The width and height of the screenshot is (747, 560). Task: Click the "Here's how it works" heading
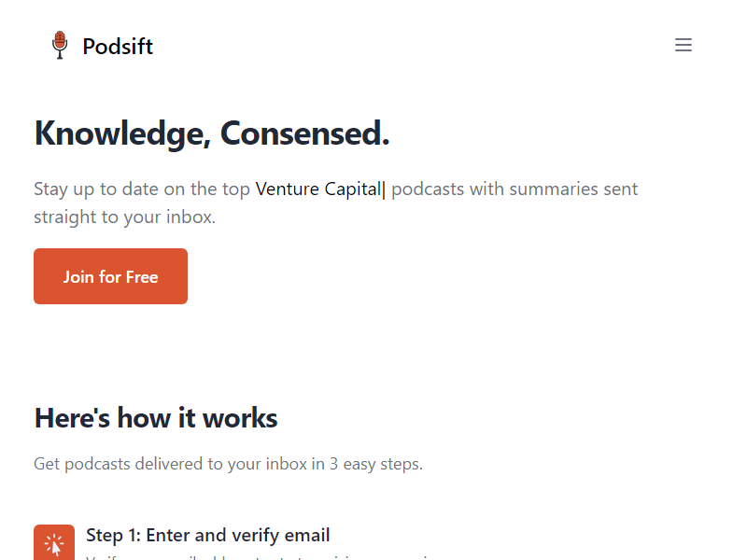pos(156,417)
